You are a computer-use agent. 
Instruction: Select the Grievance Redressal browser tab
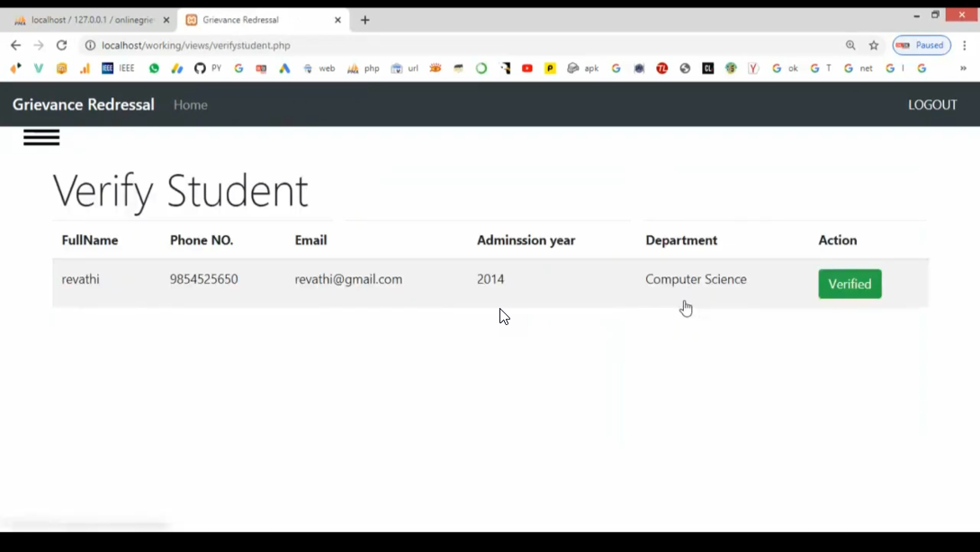click(256, 20)
